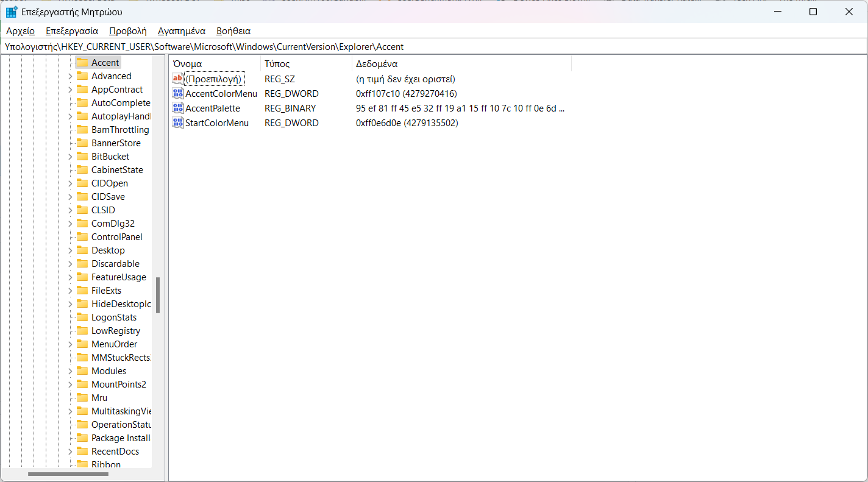Click the LogonStats folder icon
Viewport: 868px width, 482px height.
(x=82, y=317)
